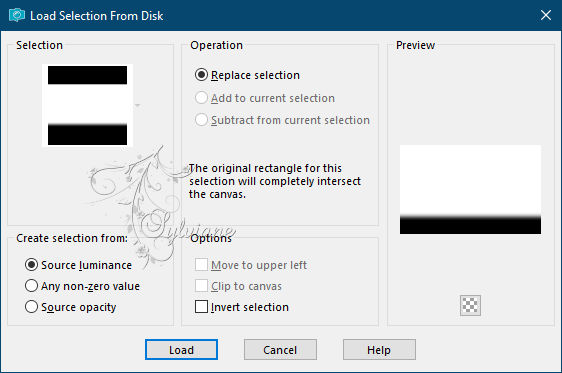Click the Cancel button
Image resolution: width=562 pixels, height=373 pixels.
(280, 349)
